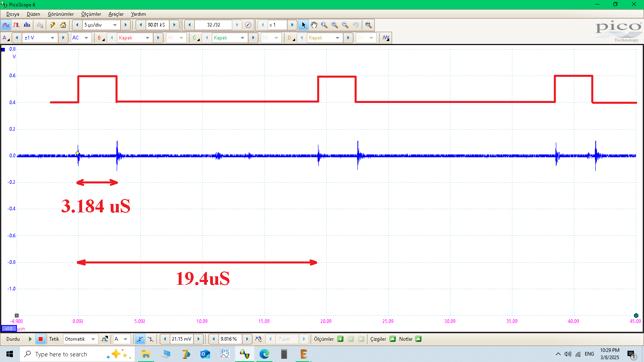Screen dimensions: 644x362
Task: Click the trigger marker tool icon
Action: coord(258,339)
